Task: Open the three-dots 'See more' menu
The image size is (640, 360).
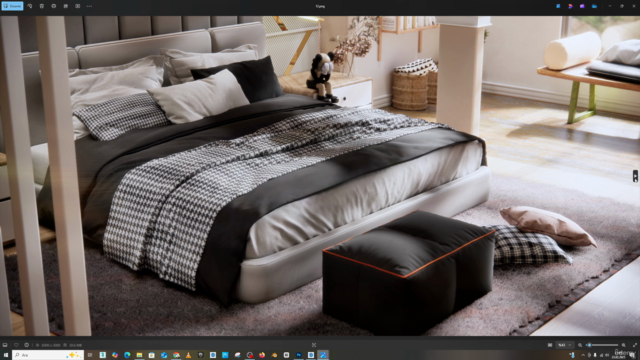Action: 89,6
